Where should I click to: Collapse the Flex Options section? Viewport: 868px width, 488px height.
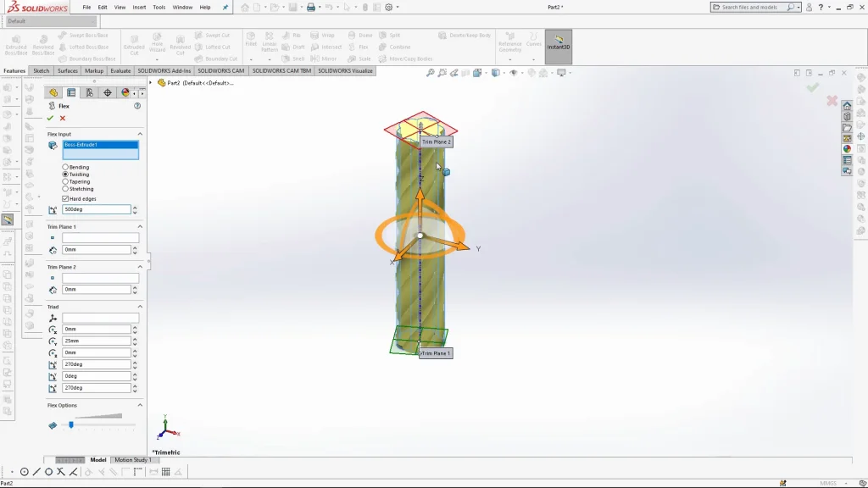pyautogui.click(x=140, y=405)
